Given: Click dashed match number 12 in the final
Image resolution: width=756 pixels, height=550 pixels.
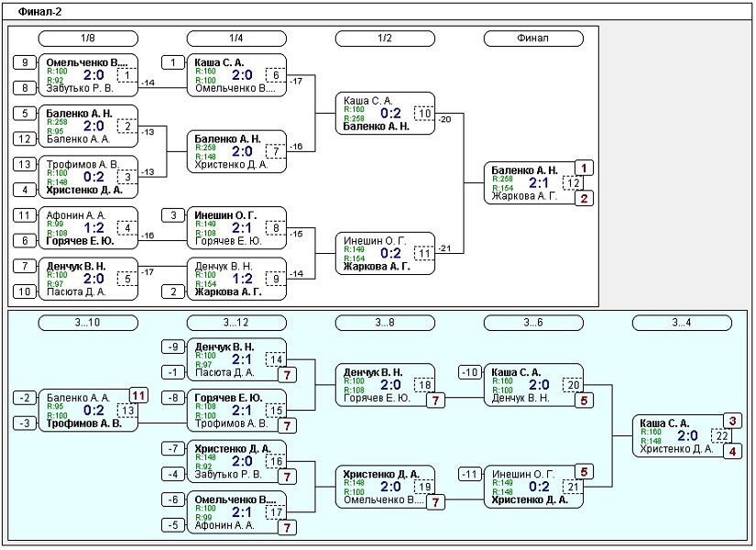Looking at the screenshot, I should coord(573,182).
